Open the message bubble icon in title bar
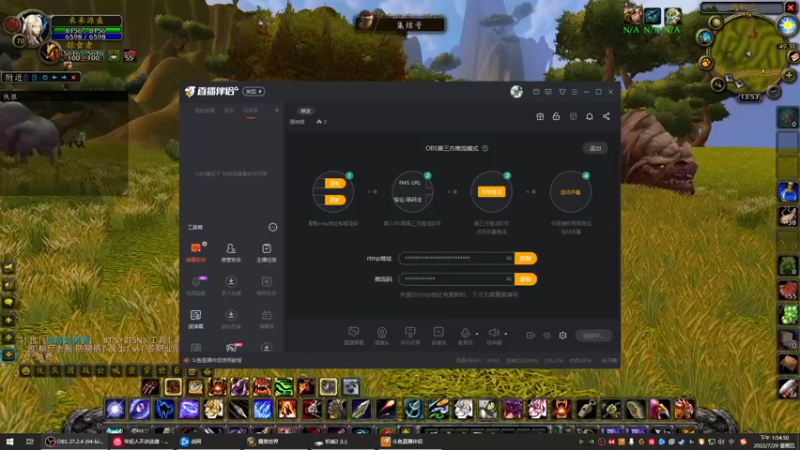800x450 pixels. 548,92
